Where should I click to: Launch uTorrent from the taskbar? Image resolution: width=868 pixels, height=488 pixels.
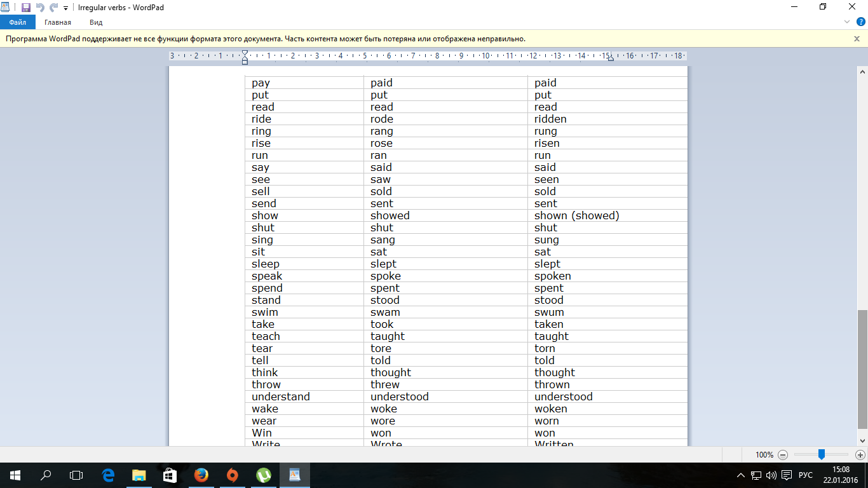[x=263, y=475]
